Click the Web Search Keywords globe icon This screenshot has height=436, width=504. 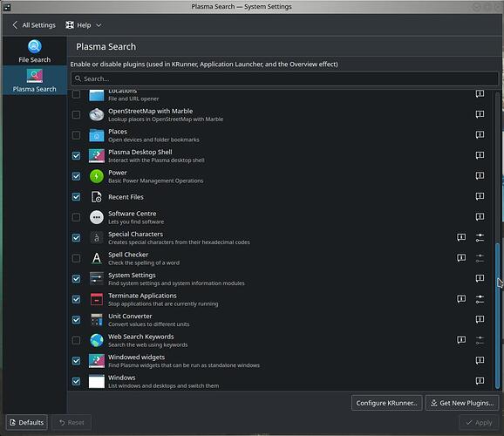(x=97, y=340)
